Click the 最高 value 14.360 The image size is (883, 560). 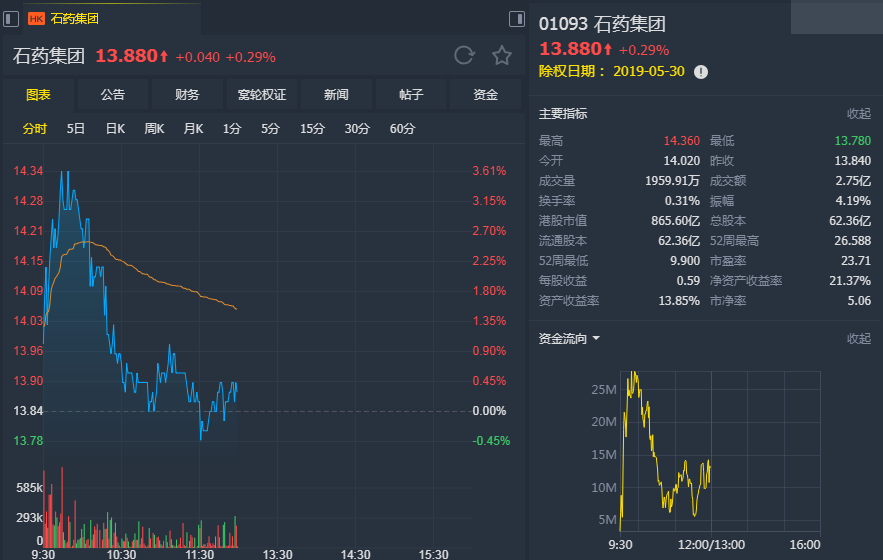pos(681,141)
